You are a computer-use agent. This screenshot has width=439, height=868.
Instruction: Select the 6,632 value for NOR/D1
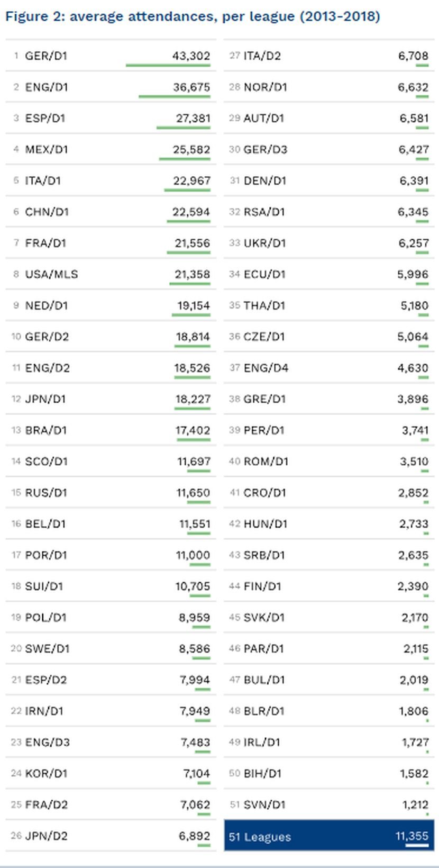[x=413, y=87]
